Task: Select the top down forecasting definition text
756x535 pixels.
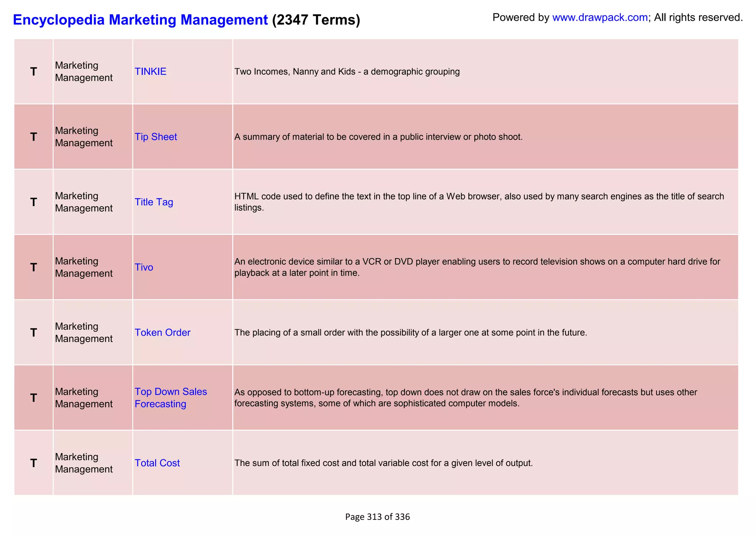Action: pos(465,398)
